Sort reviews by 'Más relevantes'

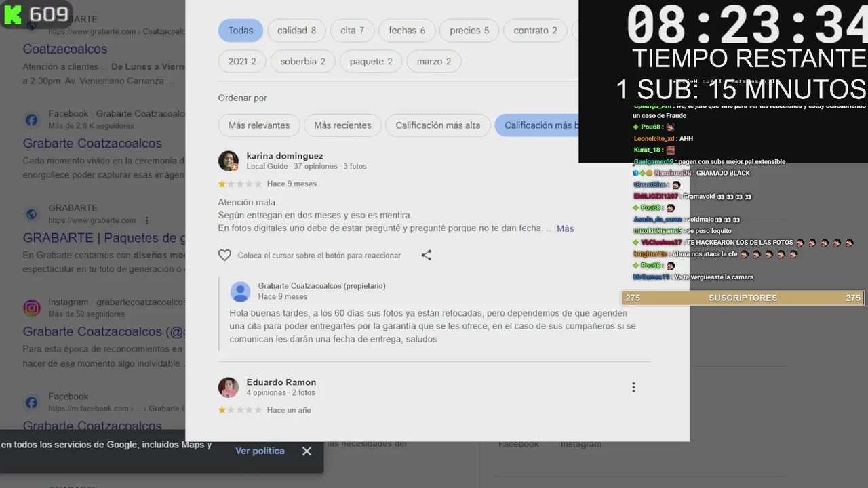[259, 125]
